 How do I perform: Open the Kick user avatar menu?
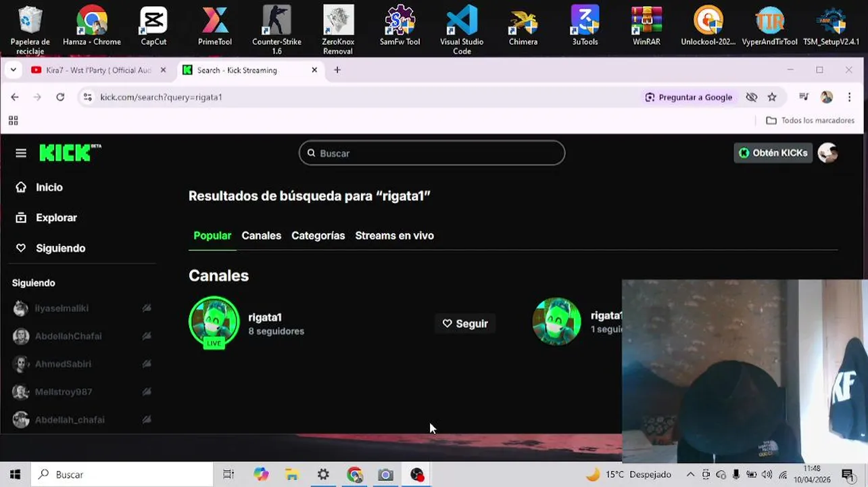827,153
